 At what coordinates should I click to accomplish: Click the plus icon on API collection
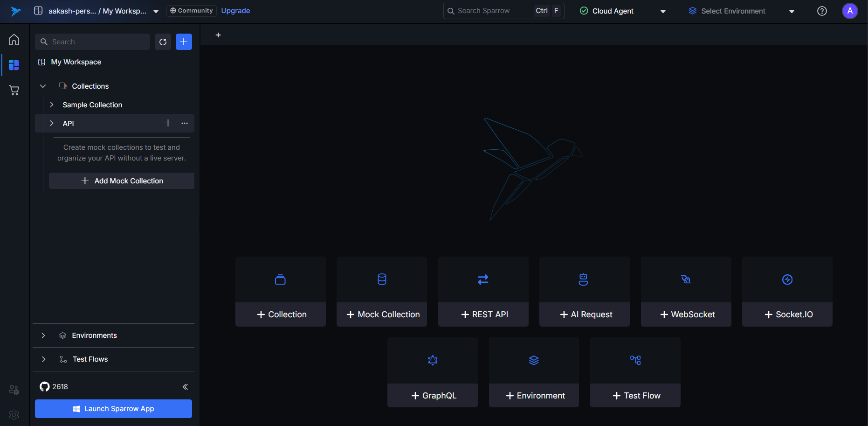pyautogui.click(x=168, y=123)
